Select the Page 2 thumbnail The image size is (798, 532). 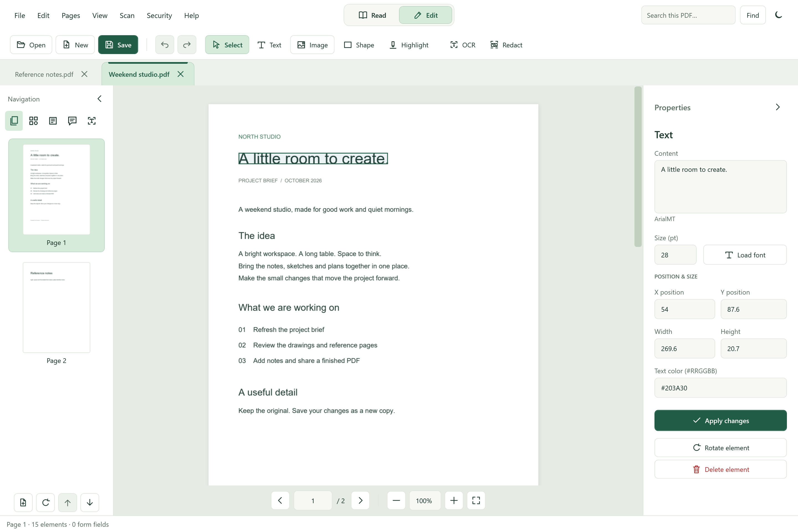click(56, 307)
